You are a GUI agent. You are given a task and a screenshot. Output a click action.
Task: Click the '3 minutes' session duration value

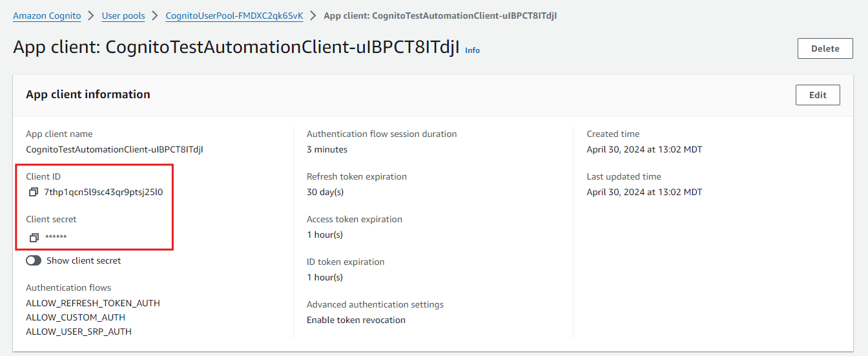327,149
